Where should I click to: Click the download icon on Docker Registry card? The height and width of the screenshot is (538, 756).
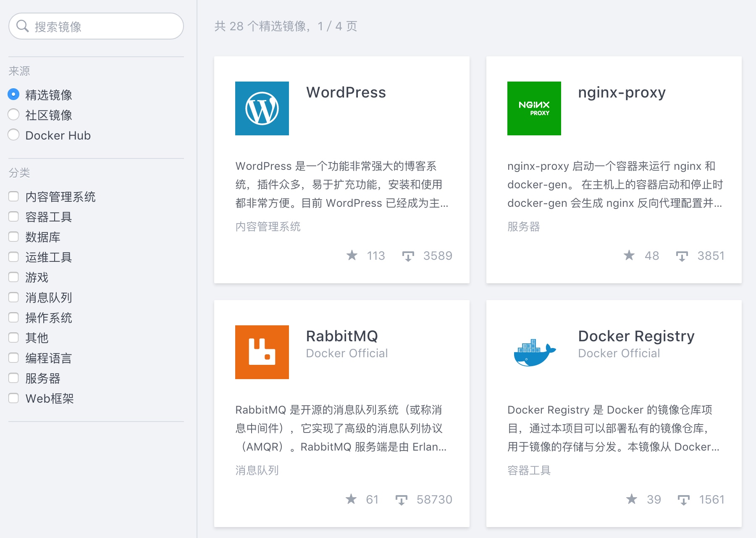coord(683,500)
